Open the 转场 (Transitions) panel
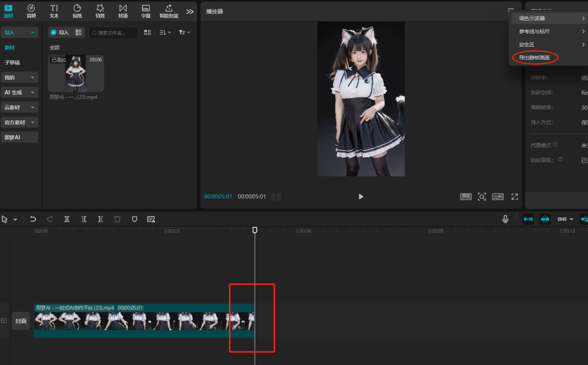The width and height of the screenshot is (588, 365). point(122,11)
